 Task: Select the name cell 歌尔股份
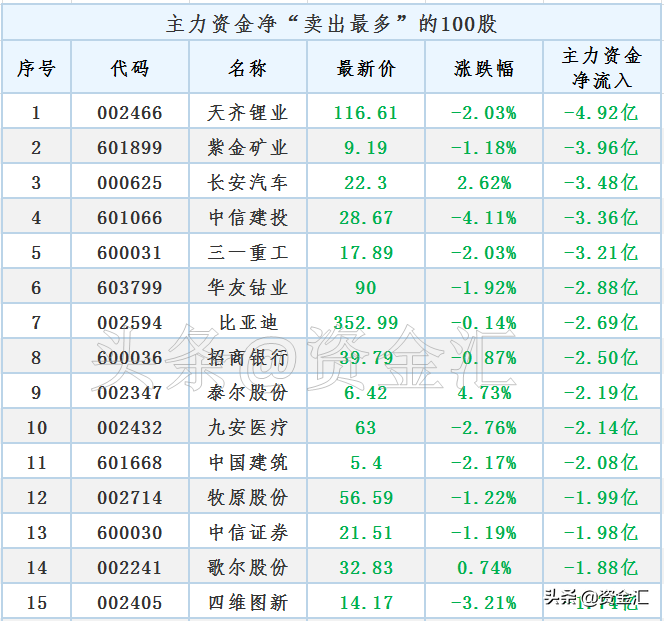(248, 568)
